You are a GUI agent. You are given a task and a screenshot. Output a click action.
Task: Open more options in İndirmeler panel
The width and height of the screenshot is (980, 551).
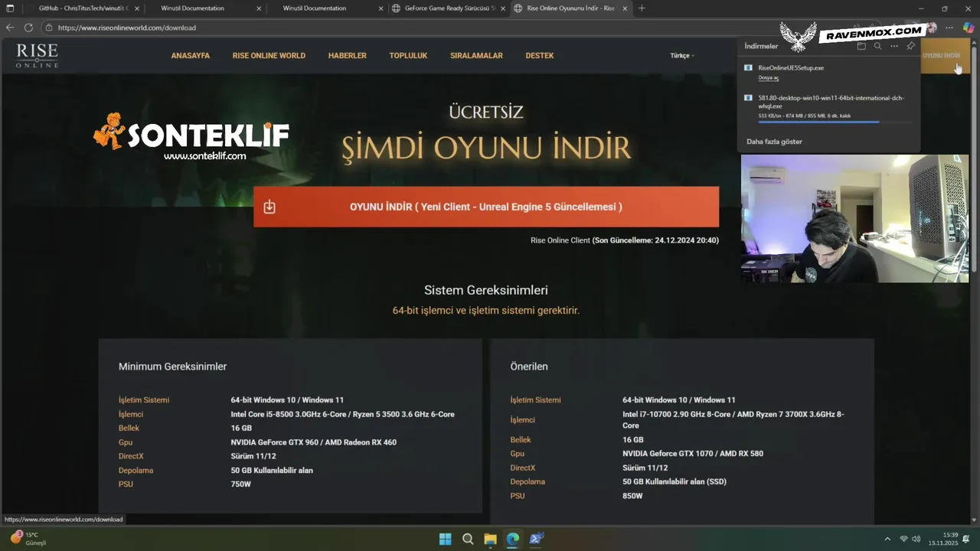(893, 46)
